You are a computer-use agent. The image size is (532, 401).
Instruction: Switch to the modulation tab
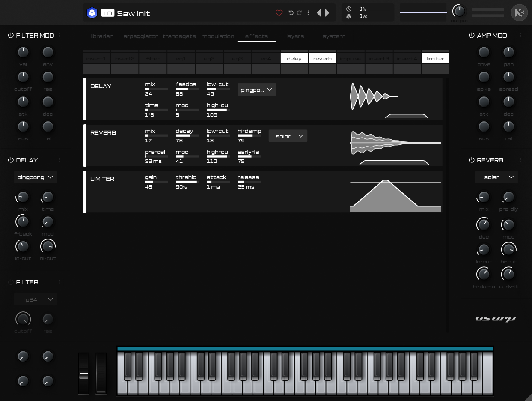pos(218,36)
